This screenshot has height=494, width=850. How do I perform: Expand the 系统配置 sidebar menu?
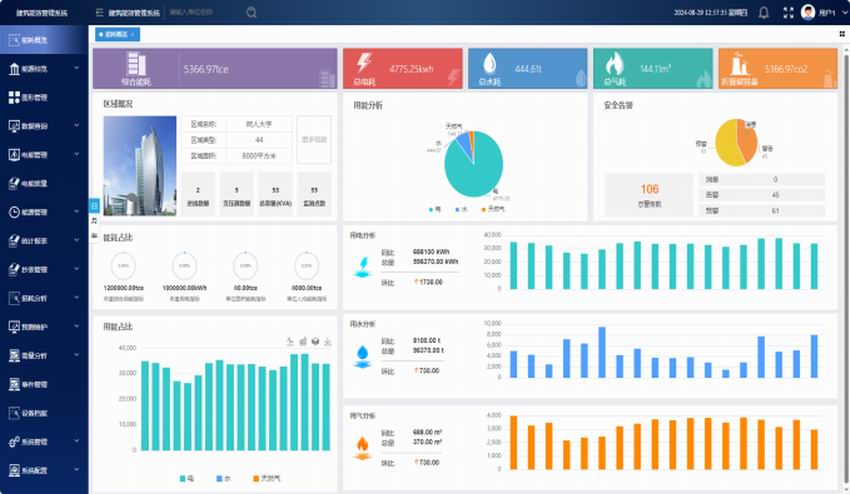pyautogui.click(x=43, y=469)
